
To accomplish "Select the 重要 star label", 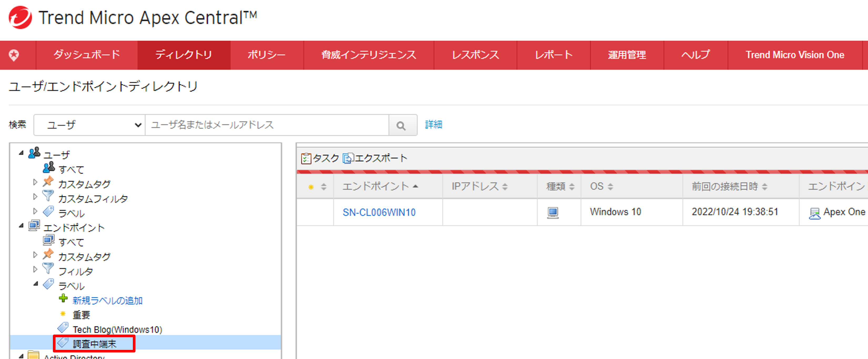I will tap(81, 315).
